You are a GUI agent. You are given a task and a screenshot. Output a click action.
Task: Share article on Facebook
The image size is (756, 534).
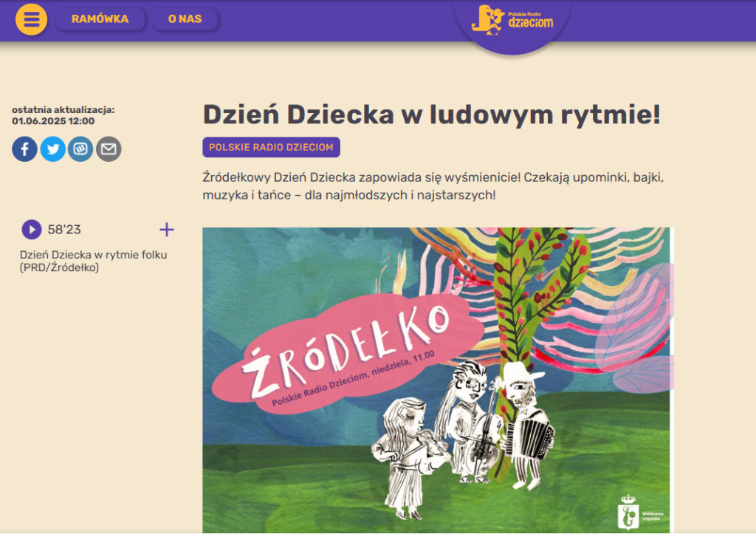pyautogui.click(x=24, y=149)
